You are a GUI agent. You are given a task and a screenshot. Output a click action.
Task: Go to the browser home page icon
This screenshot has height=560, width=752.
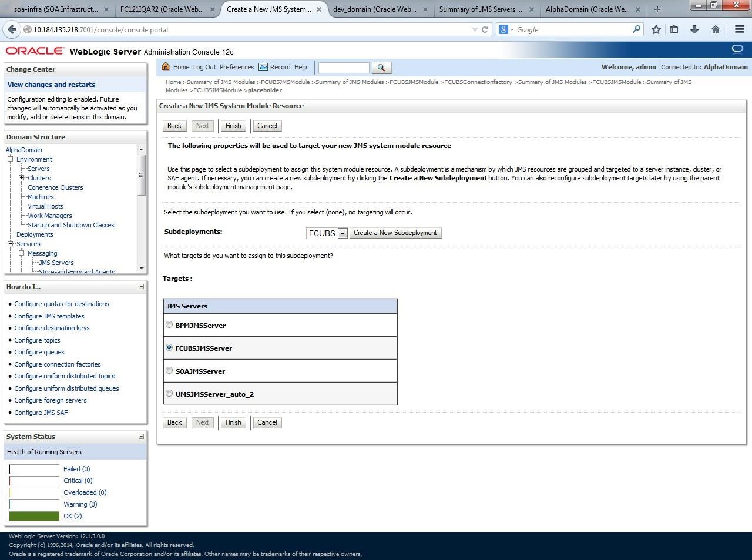(x=716, y=29)
